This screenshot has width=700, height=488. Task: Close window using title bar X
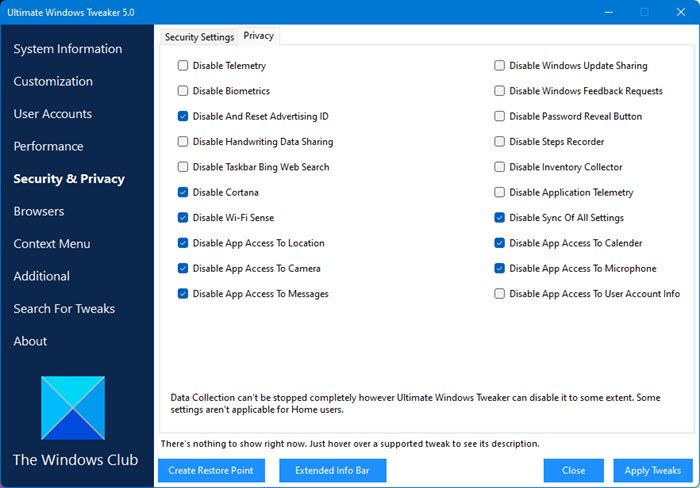[x=680, y=12]
